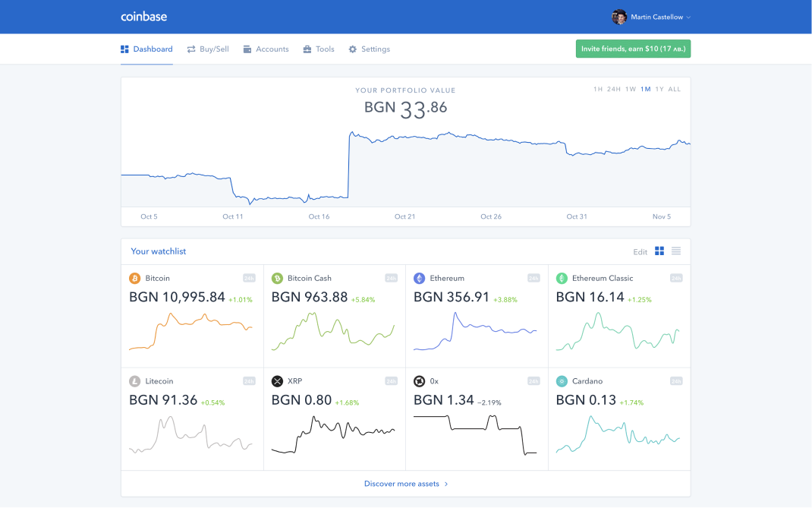Click the 24h badge on the Ethereum card

pos(533,279)
